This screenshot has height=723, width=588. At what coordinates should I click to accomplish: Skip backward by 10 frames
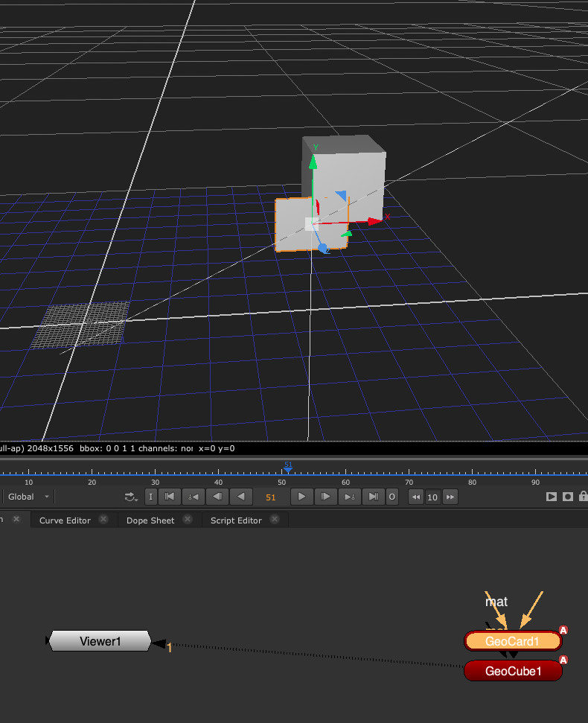click(416, 497)
